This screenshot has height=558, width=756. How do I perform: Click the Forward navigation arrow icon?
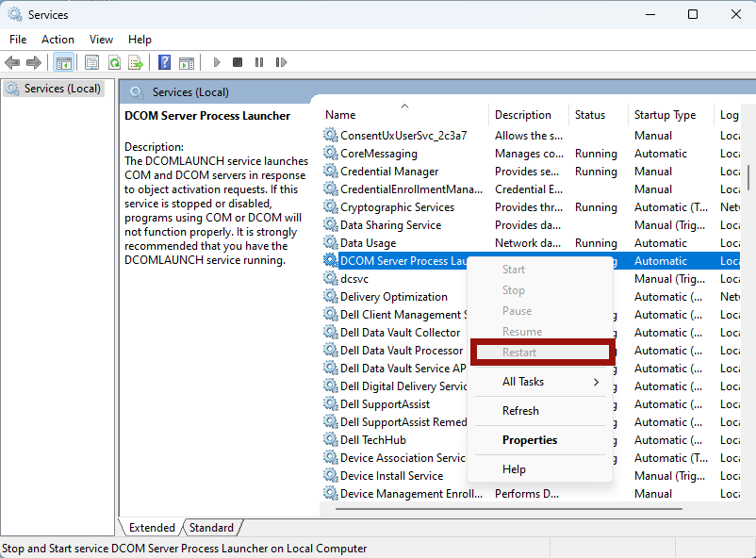click(x=34, y=62)
